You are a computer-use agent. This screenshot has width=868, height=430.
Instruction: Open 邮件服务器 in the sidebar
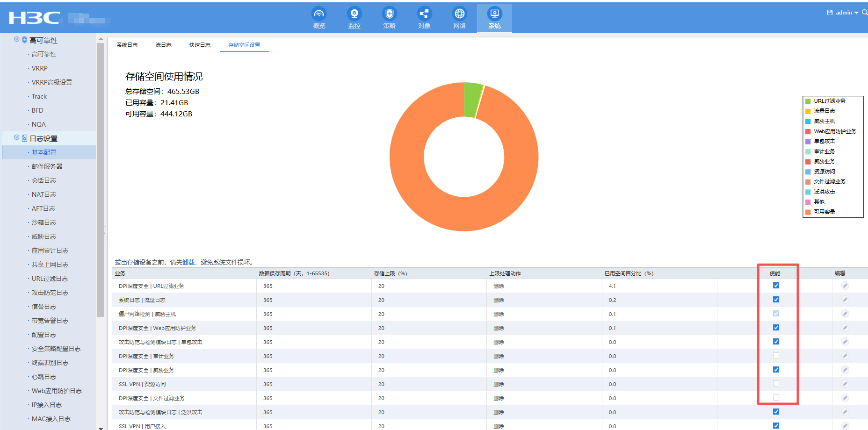tap(47, 166)
